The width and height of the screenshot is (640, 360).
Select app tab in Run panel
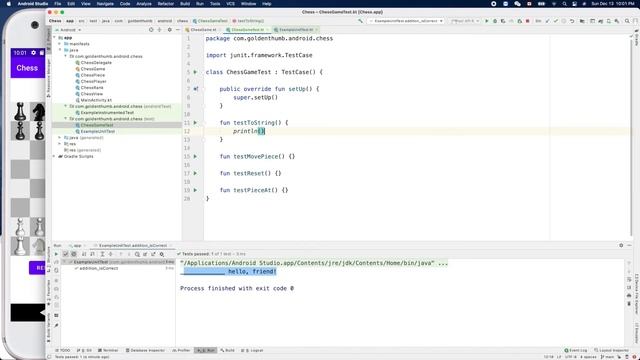77,246
